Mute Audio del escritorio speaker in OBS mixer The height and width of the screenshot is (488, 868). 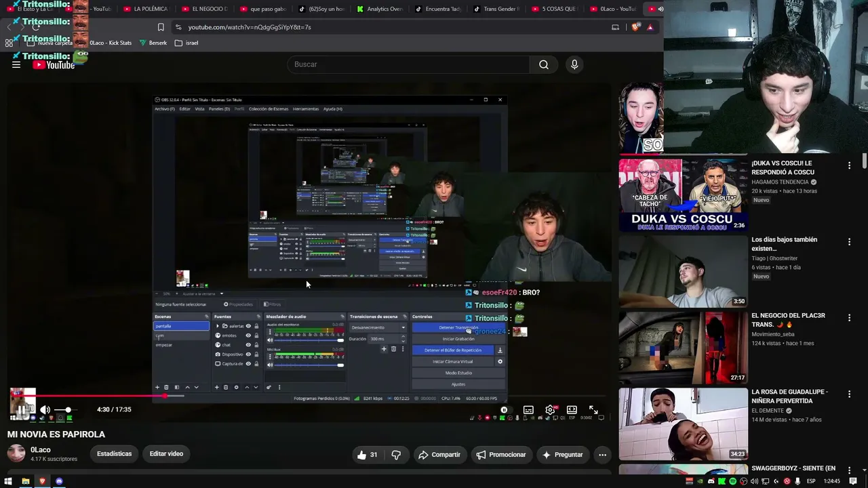(270, 340)
